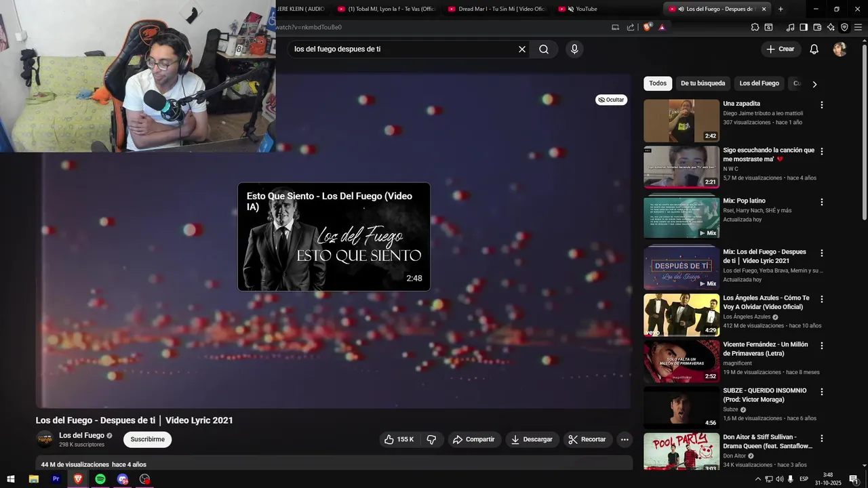Select the Los del Fuego filter chip
Screen dimensions: 868x488
pos(759,83)
